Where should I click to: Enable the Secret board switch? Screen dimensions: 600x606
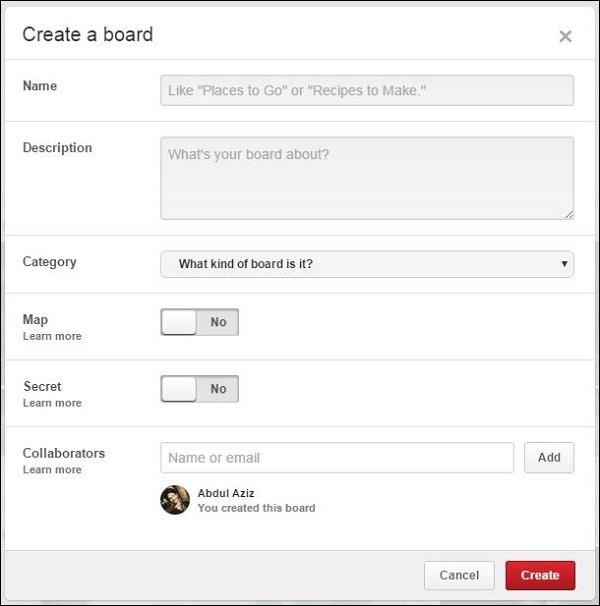(x=199, y=389)
